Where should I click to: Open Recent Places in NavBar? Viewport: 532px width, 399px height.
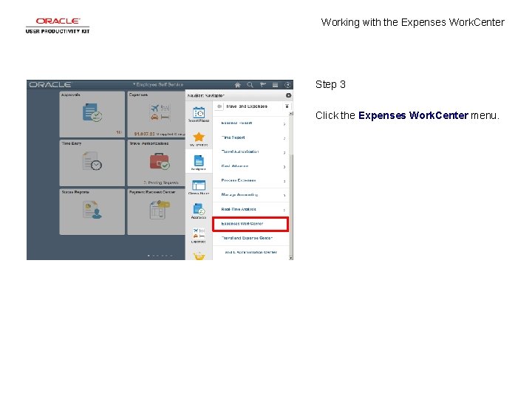point(199,115)
